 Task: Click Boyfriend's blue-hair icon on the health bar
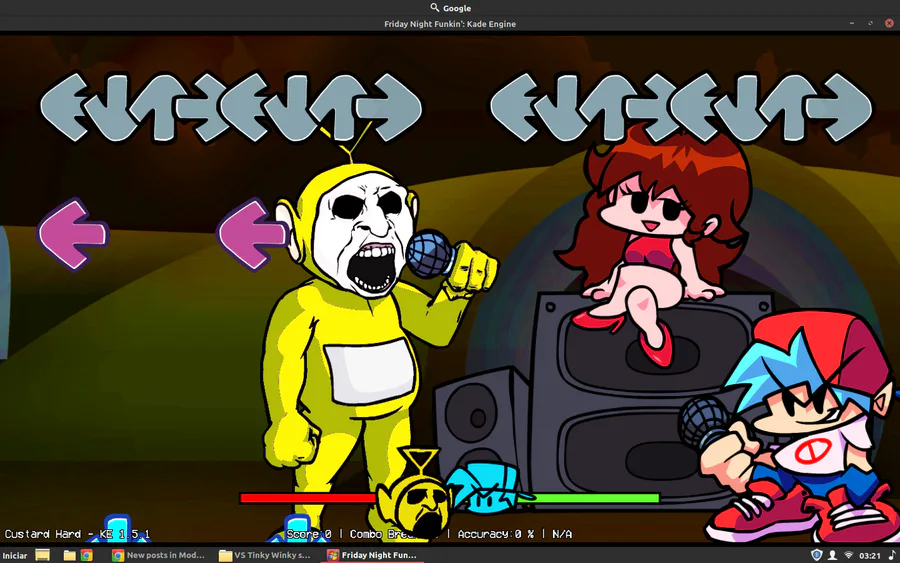click(x=488, y=486)
